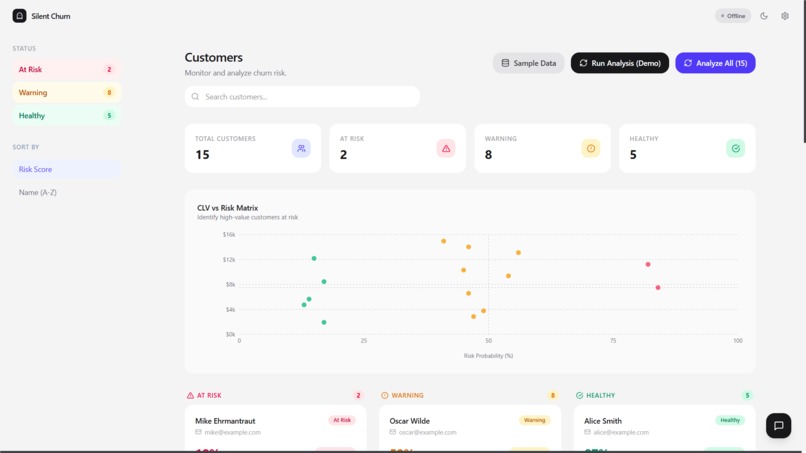Click Analyze All (15) button
Image resolution: width=806 pixels, height=453 pixels.
coord(715,63)
